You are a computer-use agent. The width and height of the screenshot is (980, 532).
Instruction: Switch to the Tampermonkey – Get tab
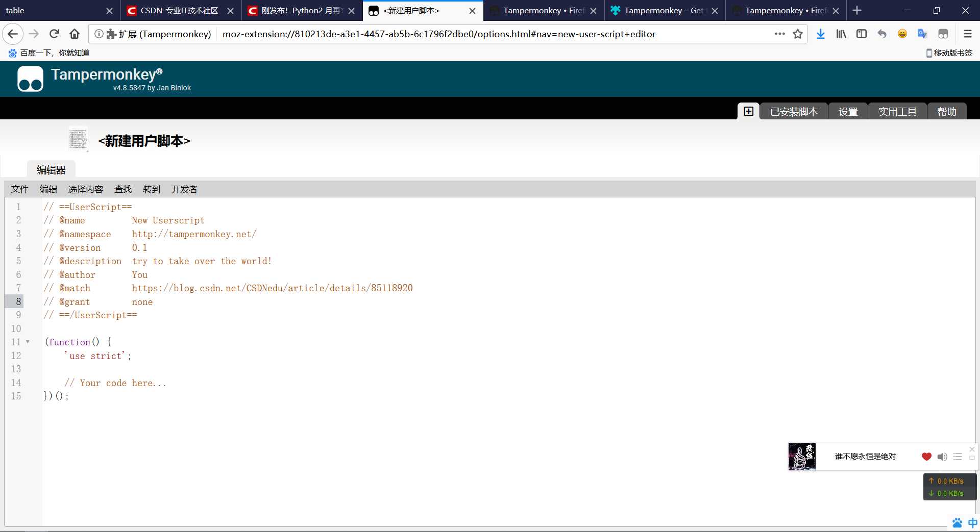coord(664,10)
